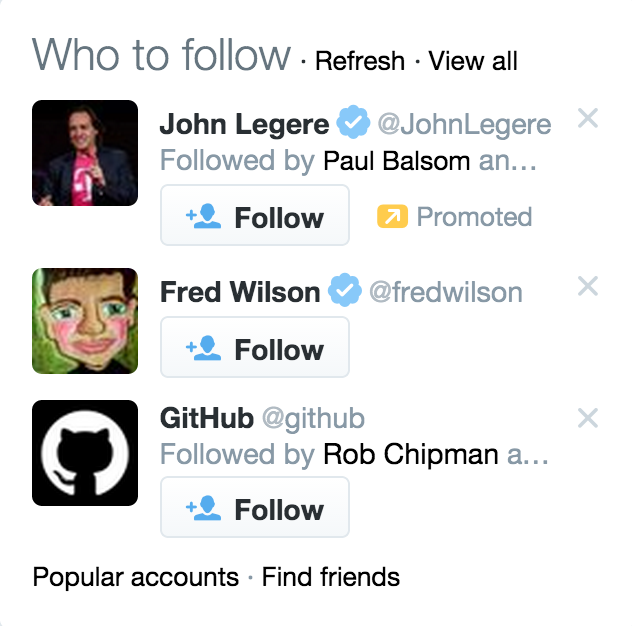Open Paul Balsom's profile link

[397, 161]
